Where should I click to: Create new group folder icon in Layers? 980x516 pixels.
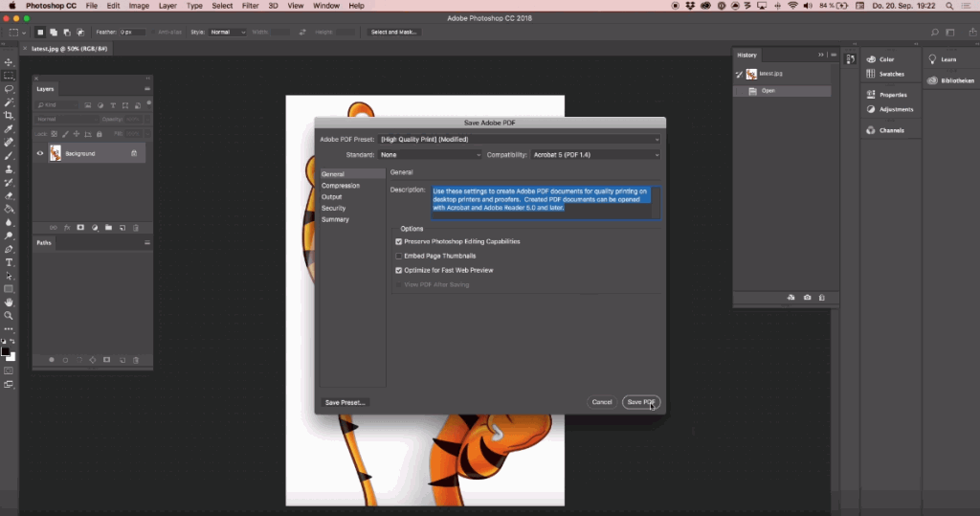pyautogui.click(x=108, y=228)
